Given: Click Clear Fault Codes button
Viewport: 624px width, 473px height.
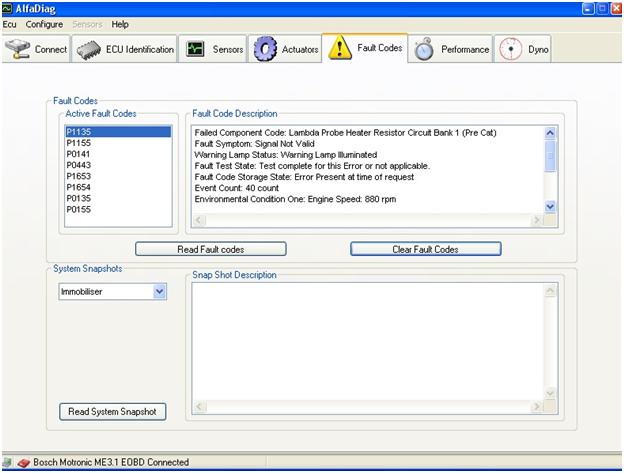Looking at the screenshot, I should click(x=425, y=249).
